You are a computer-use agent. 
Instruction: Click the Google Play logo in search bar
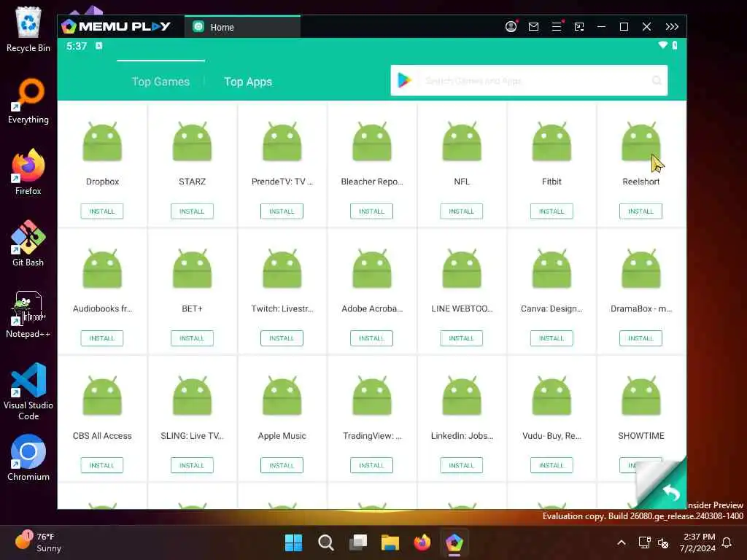pyautogui.click(x=404, y=80)
